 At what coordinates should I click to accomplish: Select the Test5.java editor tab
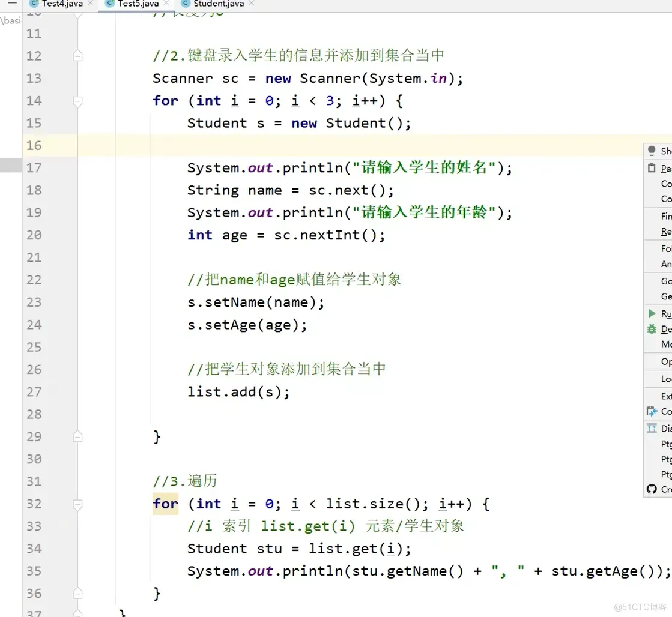(x=138, y=4)
